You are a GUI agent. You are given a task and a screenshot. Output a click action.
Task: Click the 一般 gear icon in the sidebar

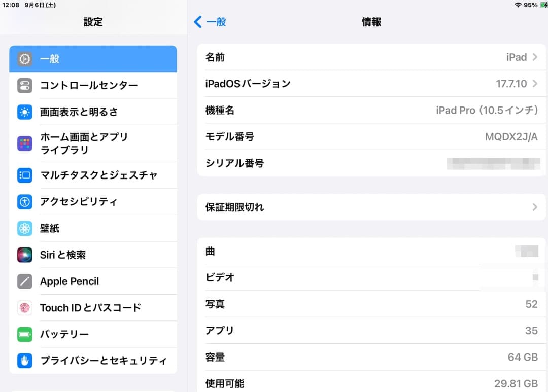pos(23,58)
